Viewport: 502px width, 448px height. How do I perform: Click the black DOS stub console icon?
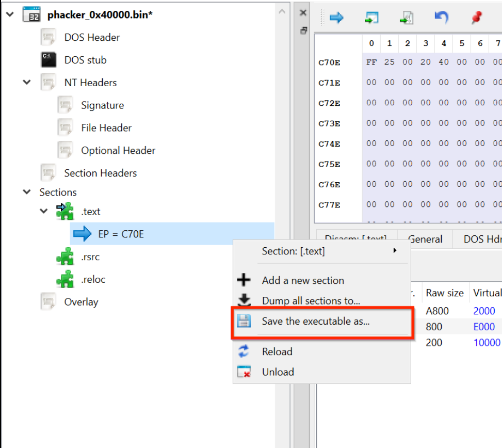pyautogui.click(x=48, y=60)
